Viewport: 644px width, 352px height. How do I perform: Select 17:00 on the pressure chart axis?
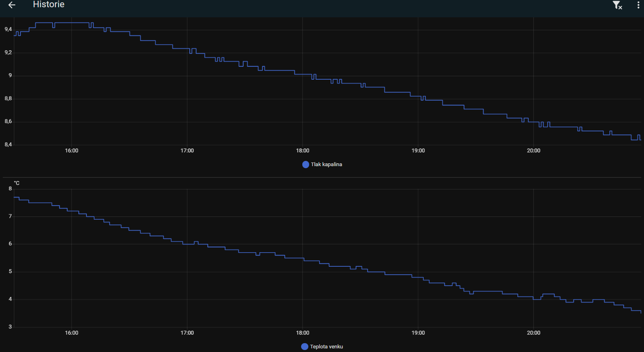click(x=187, y=150)
